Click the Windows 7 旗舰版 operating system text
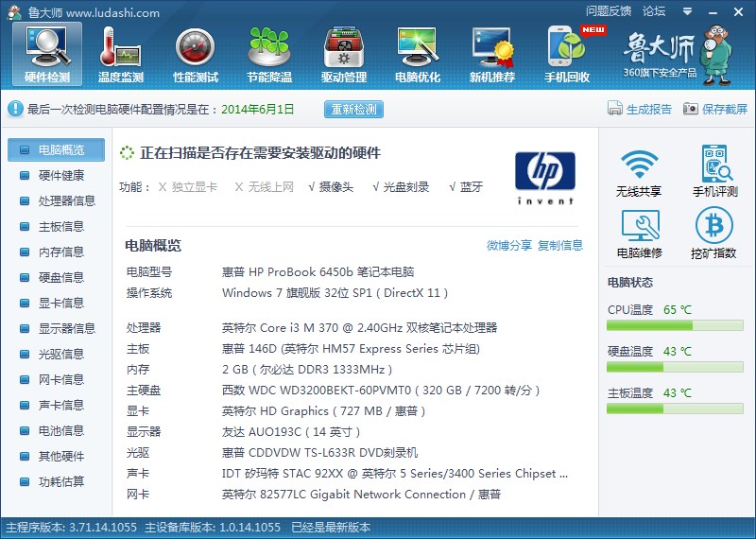This screenshot has height=539, width=756. click(335, 293)
